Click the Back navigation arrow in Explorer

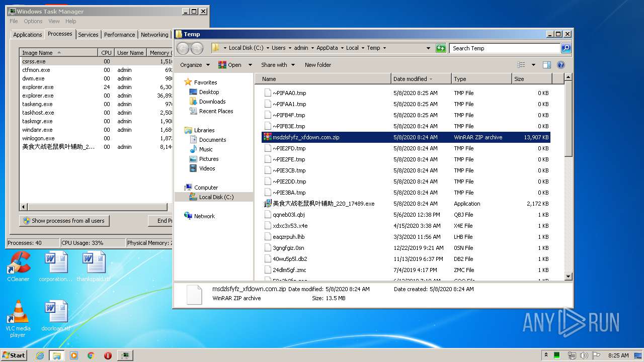click(x=183, y=48)
